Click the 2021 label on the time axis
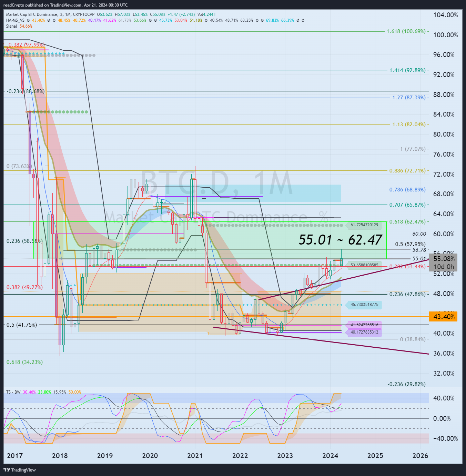Screen dimensions: 466x476 click(x=195, y=456)
